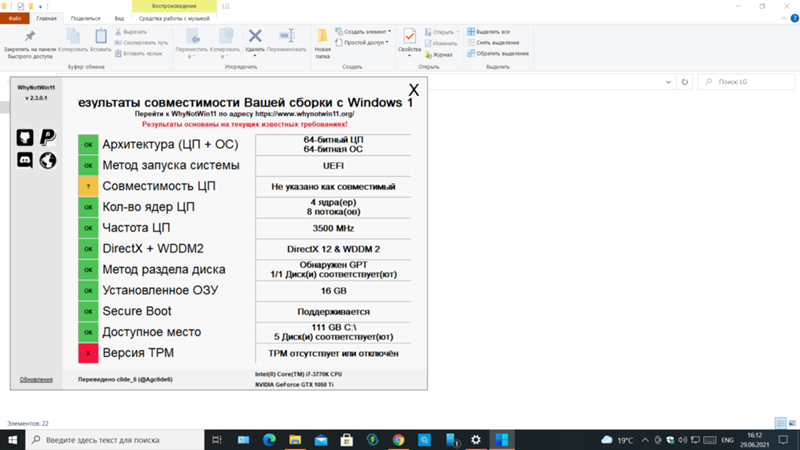800x450 pixels.
Task: Open Task View on the taskbar
Action: [217, 440]
